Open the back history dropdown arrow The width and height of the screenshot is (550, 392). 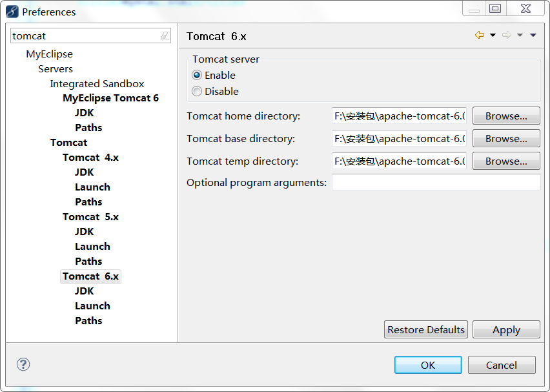coord(493,35)
